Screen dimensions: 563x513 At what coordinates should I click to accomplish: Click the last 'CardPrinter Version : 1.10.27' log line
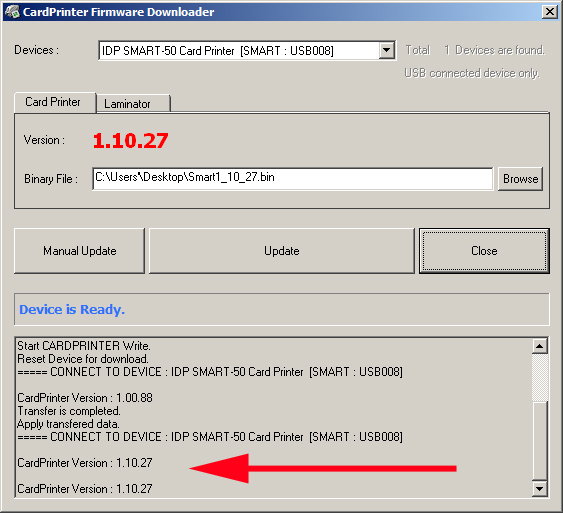85,489
